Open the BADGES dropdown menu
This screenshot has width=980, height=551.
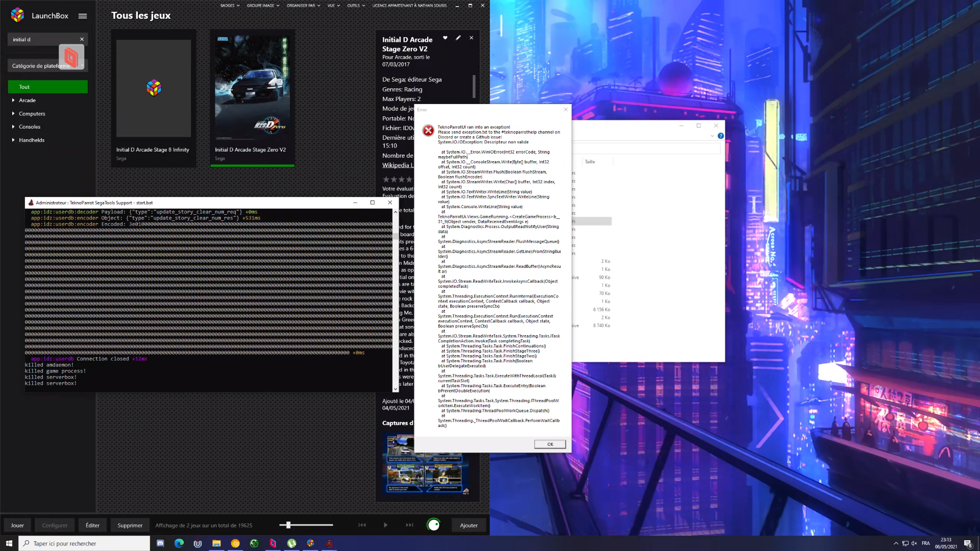[x=230, y=6]
